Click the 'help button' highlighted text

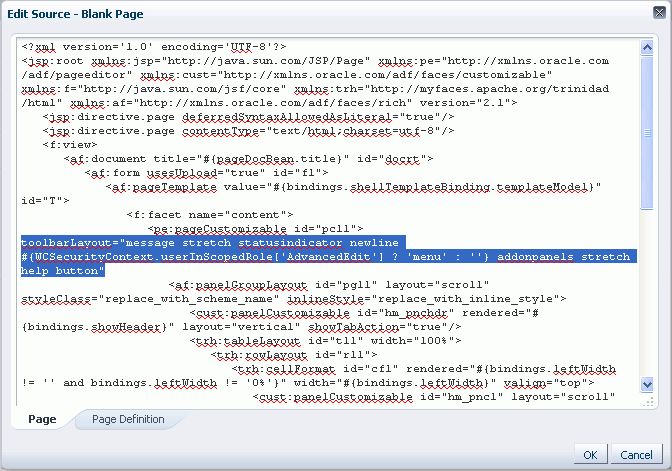point(63,271)
